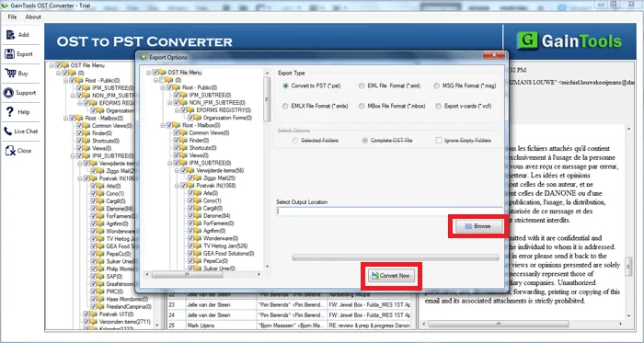Select MSG File Format (*.msg) option
Viewport: 644px width, 343px height.
(437, 86)
